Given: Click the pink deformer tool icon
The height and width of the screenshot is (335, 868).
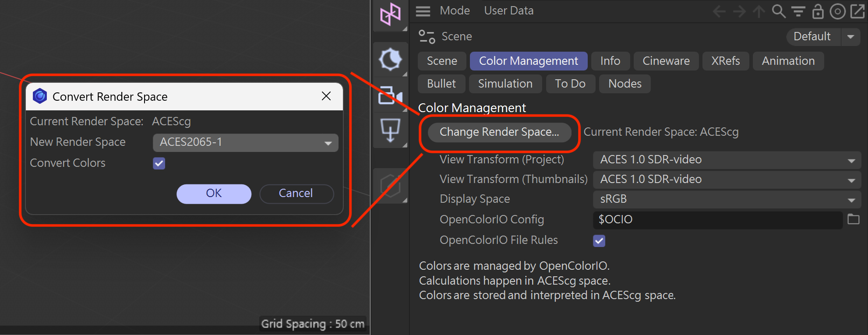Looking at the screenshot, I should (390, 15).
